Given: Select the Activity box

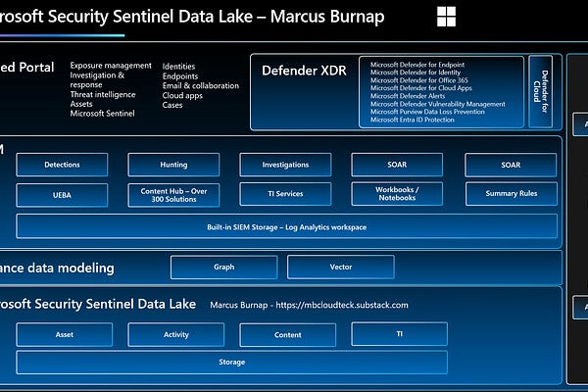Looking at the screenshot, I should pos(175,334).
